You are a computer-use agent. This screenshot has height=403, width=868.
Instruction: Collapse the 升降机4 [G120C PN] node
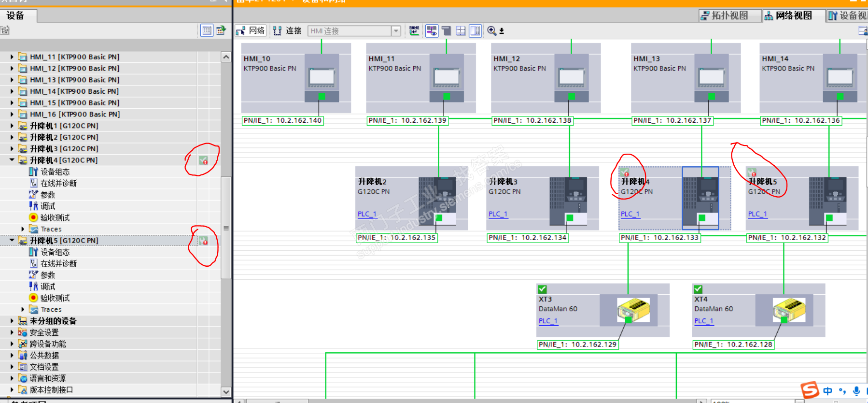click(x=12, y=160)
